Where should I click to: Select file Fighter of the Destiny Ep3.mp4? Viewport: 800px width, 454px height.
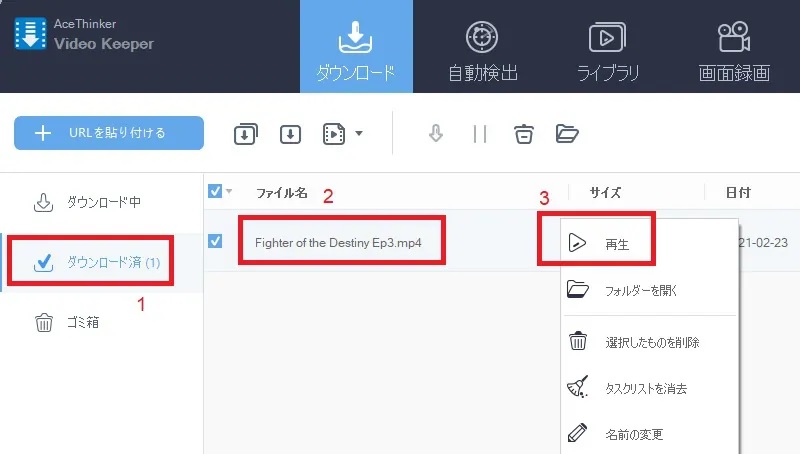coord(338,243)
